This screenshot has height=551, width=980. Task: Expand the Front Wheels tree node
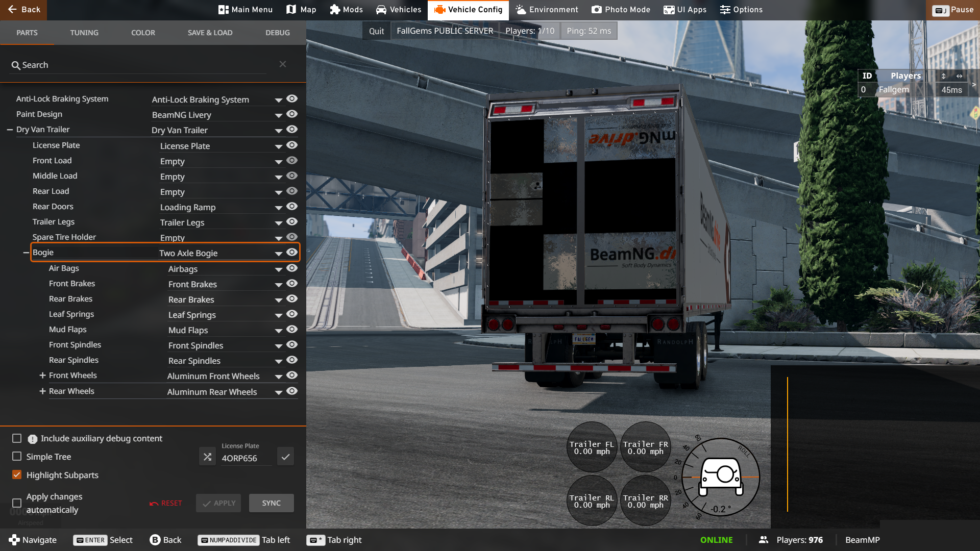click(x=42, y=375)
